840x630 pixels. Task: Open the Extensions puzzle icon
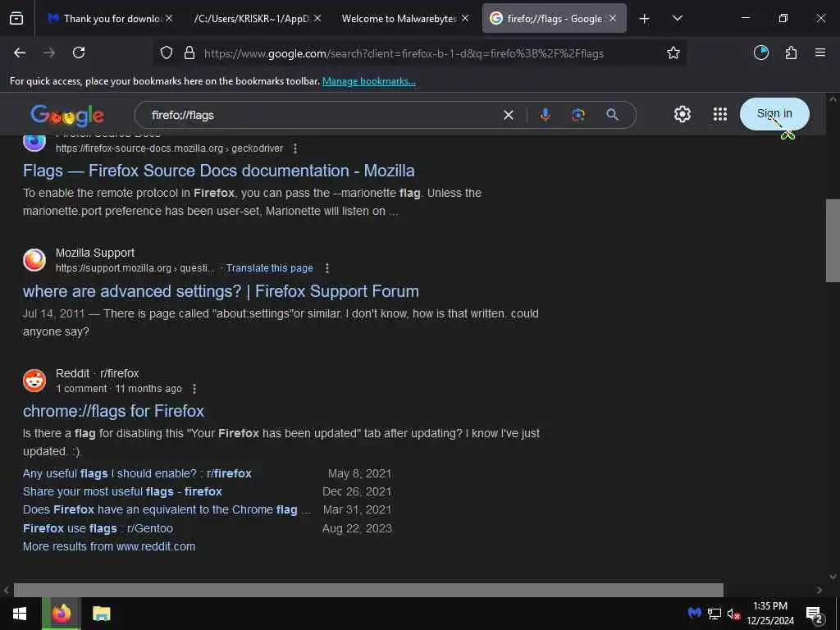(x=791, y=52)
